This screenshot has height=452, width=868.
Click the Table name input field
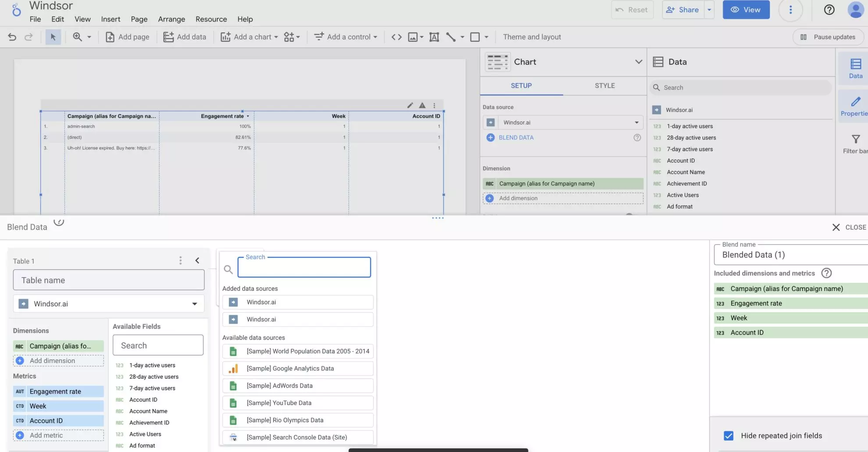pos(109,280)
